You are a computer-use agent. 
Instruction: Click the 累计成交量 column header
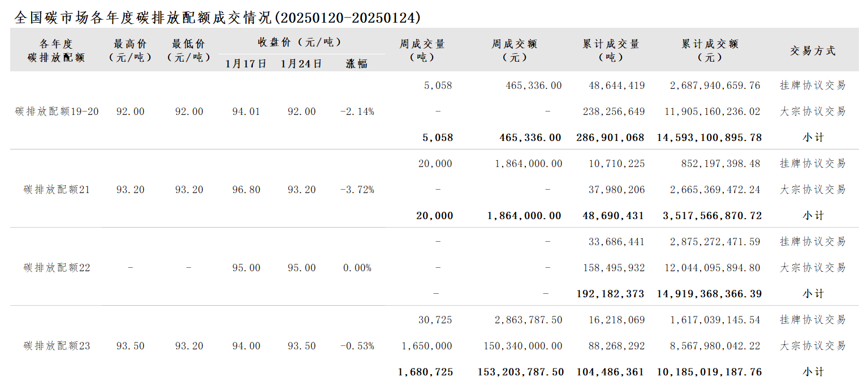[x=611, y=50]
